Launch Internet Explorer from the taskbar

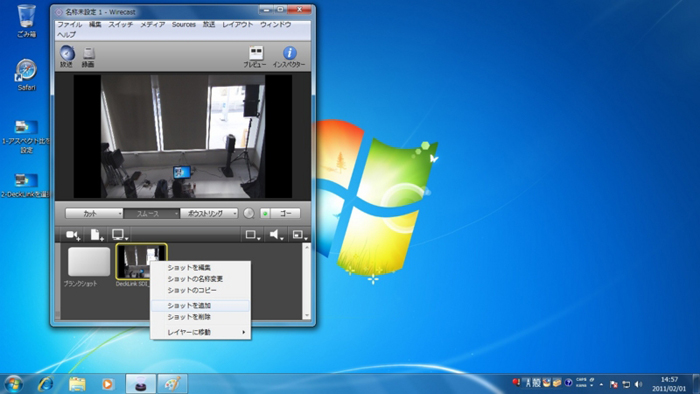(x=46, y=384)
